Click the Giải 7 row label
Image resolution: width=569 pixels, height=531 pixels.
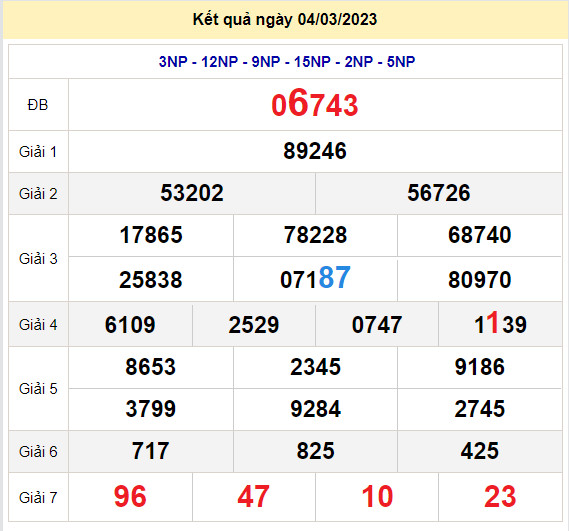38,498
